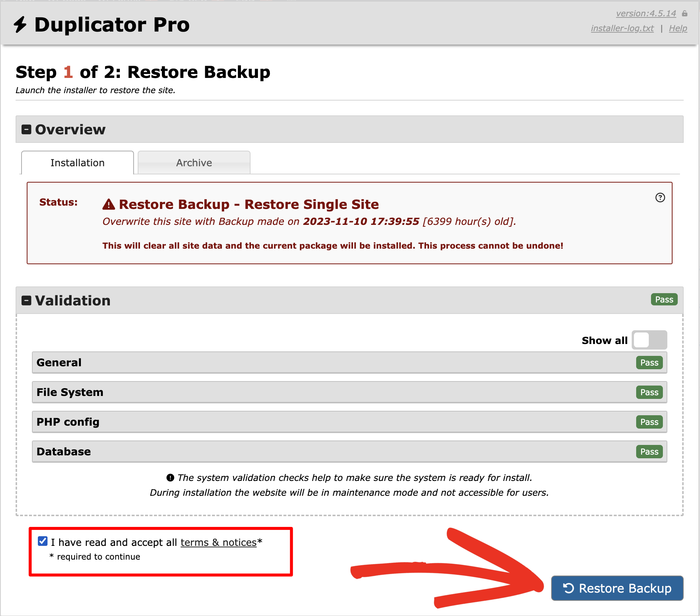Open the Help link
This screenshot has height=616, width=700.
tap(678, 29)
